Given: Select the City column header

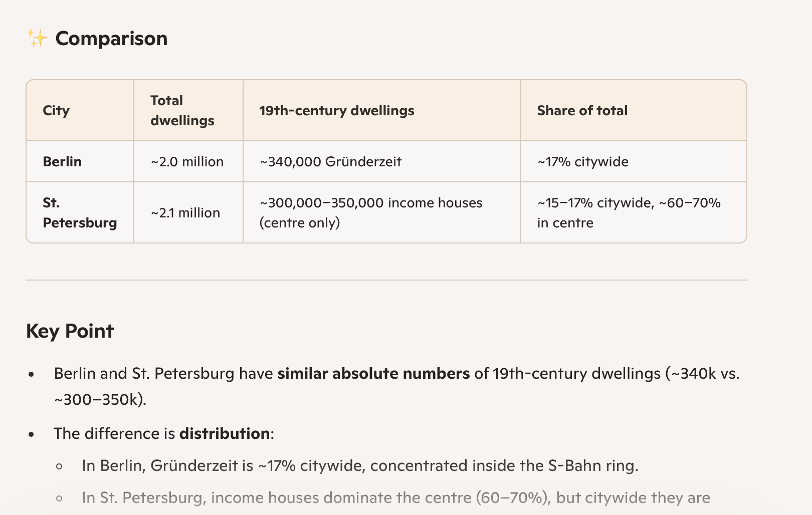Looking at the screenshot, I should 56,111.
